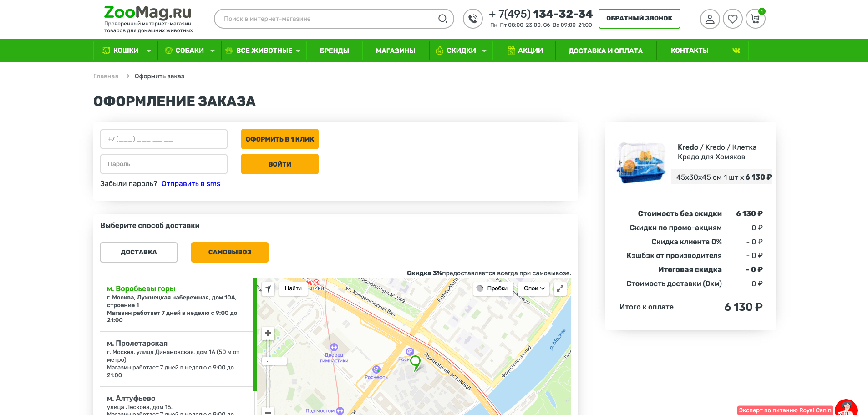The width and height of the screenshot is (868, 415).
Task: Open the АКЦИИ menu item
Action: [x=530, y=51]
